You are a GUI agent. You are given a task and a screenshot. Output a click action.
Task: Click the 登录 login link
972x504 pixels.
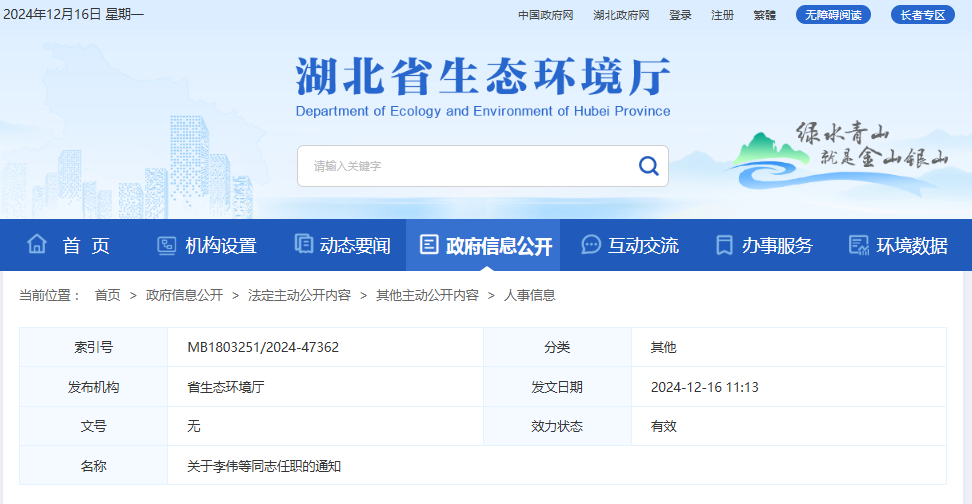point(680,15)
